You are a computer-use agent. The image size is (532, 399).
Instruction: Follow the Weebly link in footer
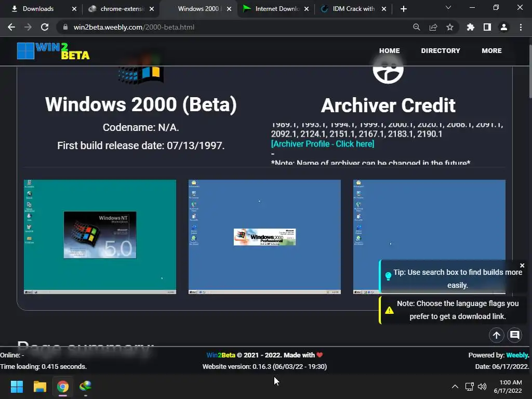[x=517, y=355]
